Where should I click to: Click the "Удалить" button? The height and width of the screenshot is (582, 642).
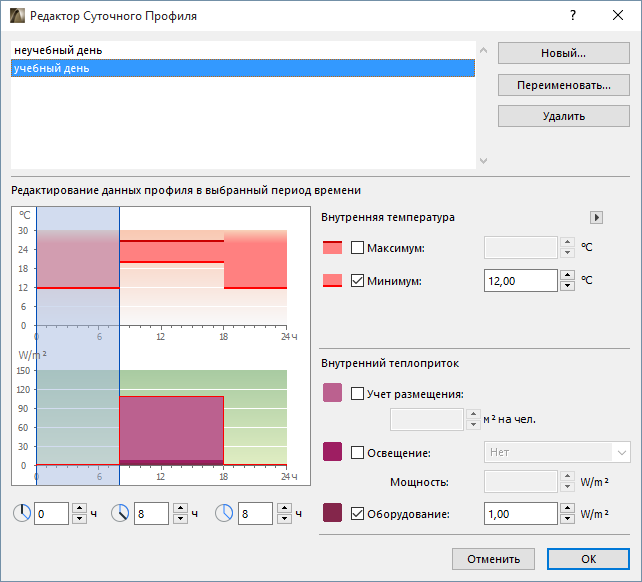tap(563, 116)
